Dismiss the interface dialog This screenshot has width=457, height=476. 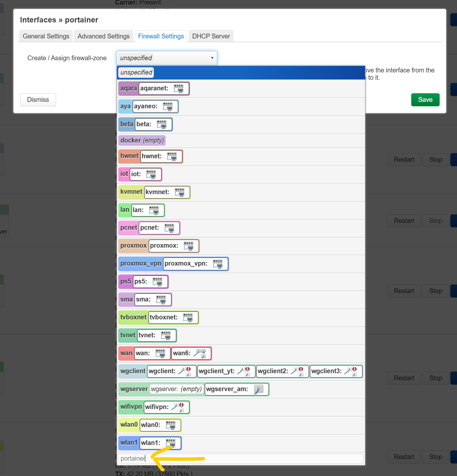coord(38,100)
